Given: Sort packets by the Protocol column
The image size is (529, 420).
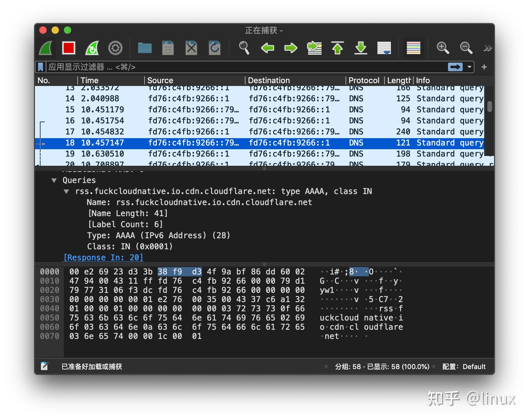Looking at the screenshot, I should tap(364, 80).
